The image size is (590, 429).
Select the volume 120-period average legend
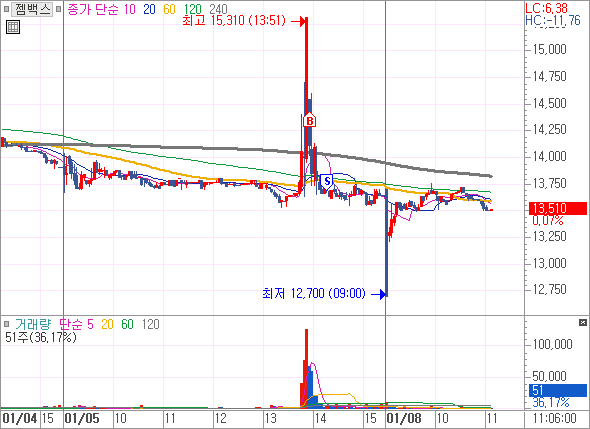tap(151, 324)
